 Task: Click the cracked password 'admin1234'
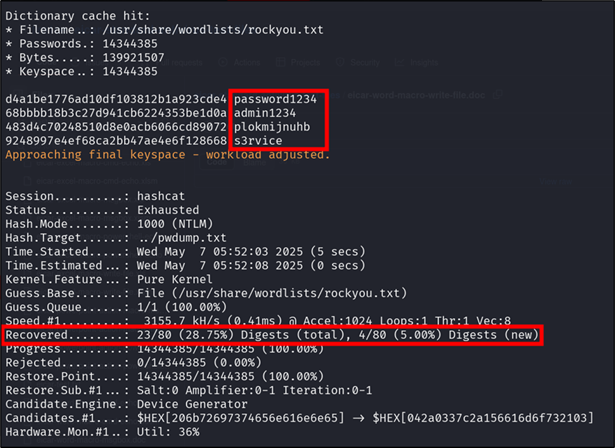click(x=265, y=113)
